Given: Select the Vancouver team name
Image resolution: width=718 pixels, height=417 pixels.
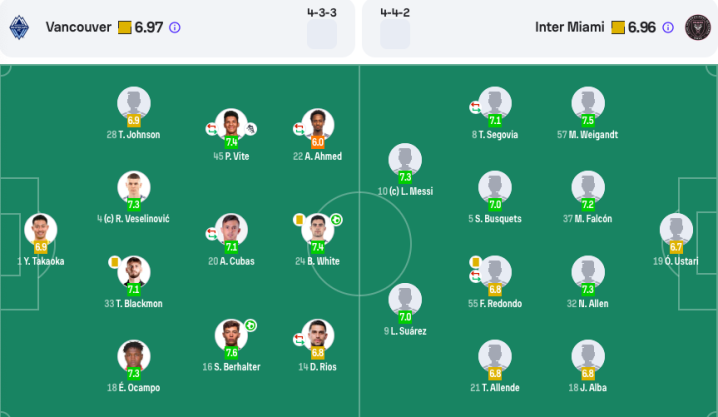Looking at the screenshot, I should tap(78, 27).
